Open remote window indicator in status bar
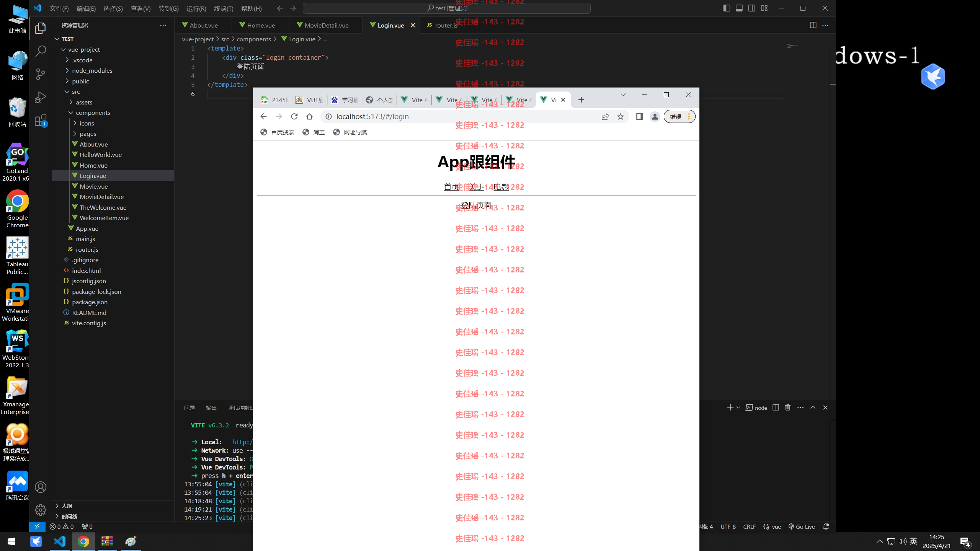980x551 pixels. pos(37,527)
